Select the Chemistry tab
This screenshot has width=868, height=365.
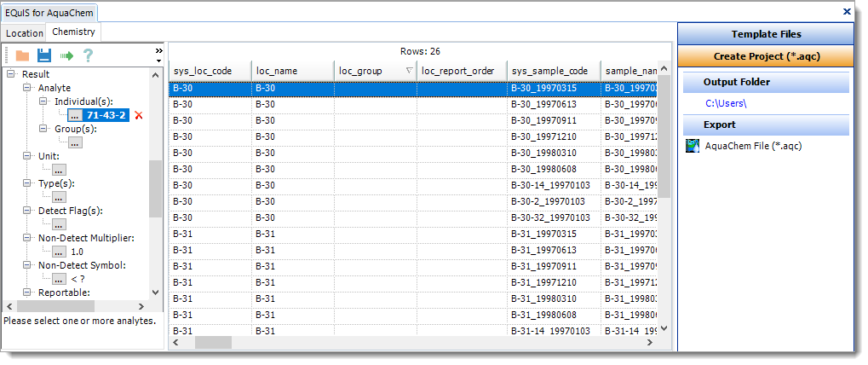pos(73,32)
